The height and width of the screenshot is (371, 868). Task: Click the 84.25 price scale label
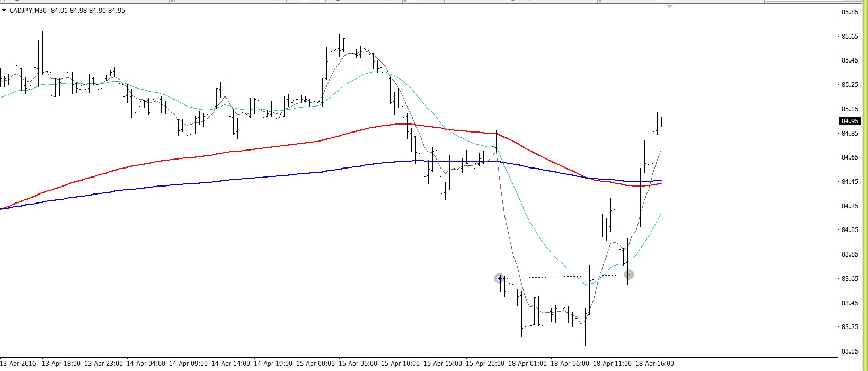tap(850, 206)
